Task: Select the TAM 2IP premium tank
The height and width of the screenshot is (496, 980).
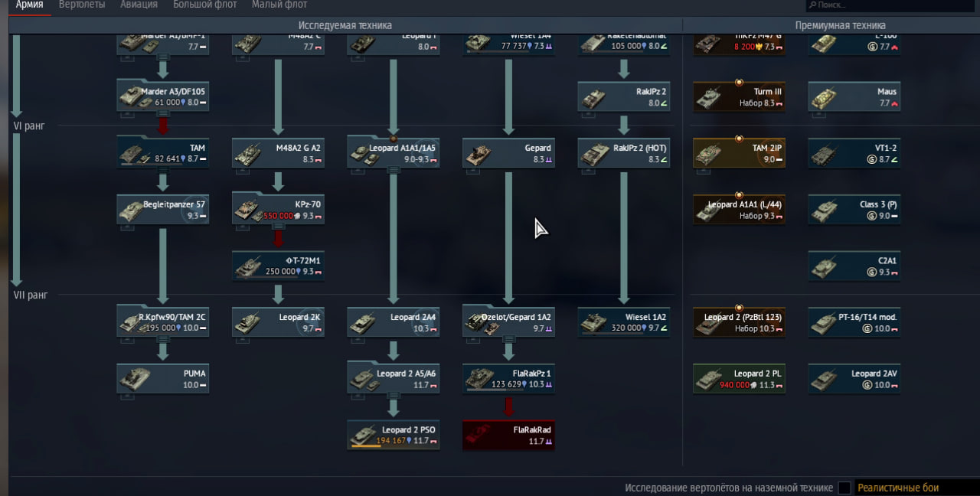Action: pos(739,152)
